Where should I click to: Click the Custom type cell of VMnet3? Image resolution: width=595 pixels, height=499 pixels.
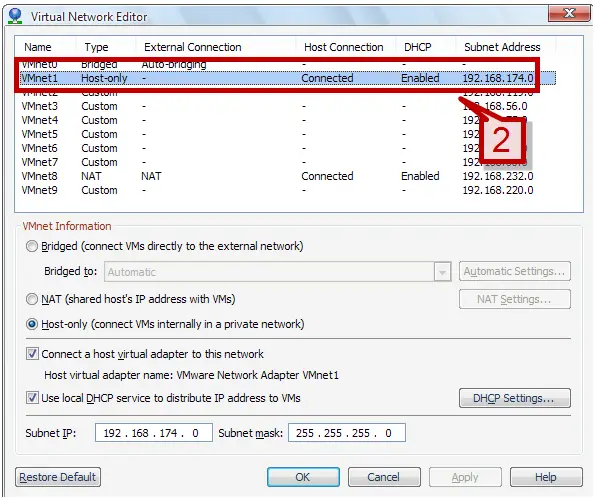coord(99,106)
